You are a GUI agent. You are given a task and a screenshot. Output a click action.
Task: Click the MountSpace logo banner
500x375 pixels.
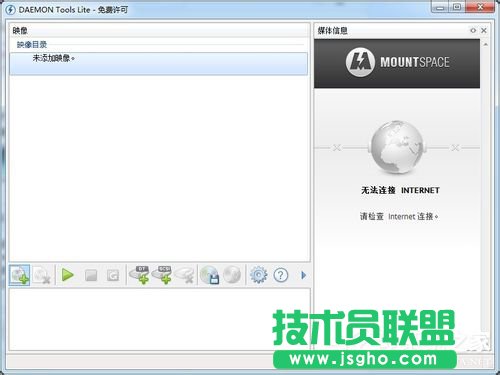[x=397, y=63]
